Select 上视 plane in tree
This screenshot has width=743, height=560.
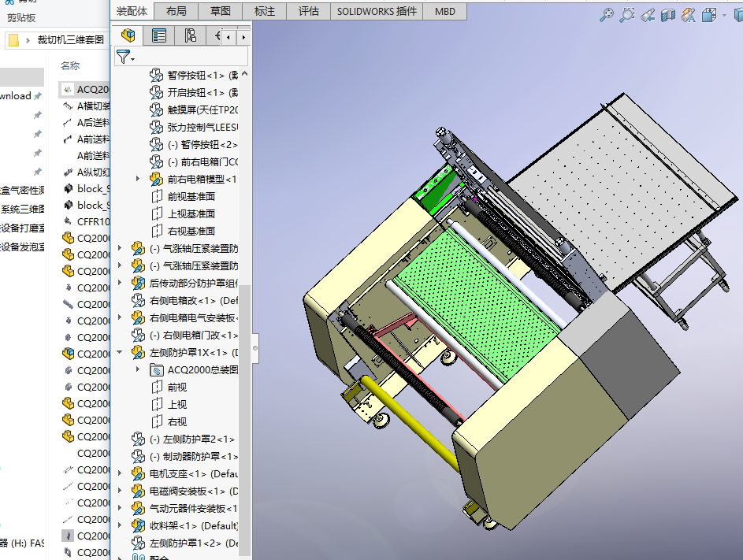coord(169,405)
